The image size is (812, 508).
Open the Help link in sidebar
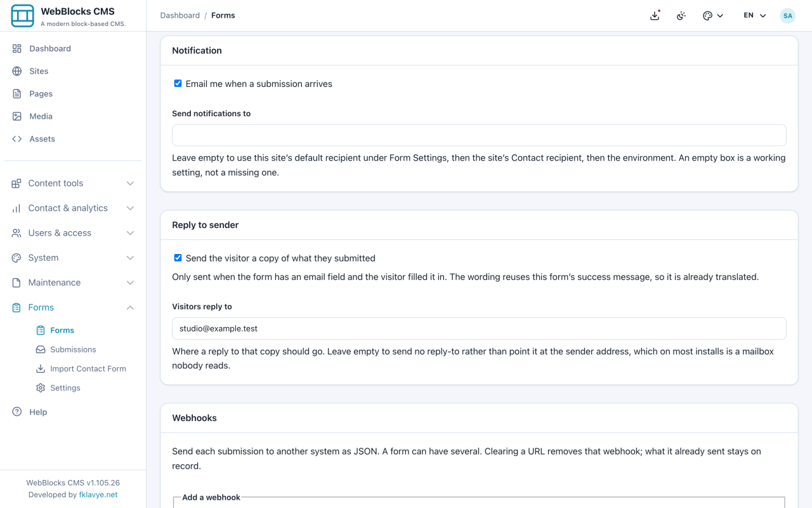pos(73,412)
